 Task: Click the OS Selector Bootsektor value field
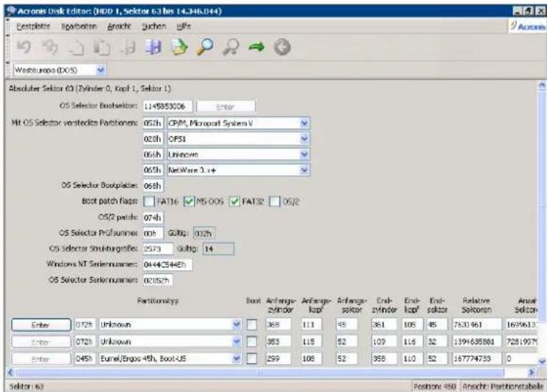tap(167, 107)
